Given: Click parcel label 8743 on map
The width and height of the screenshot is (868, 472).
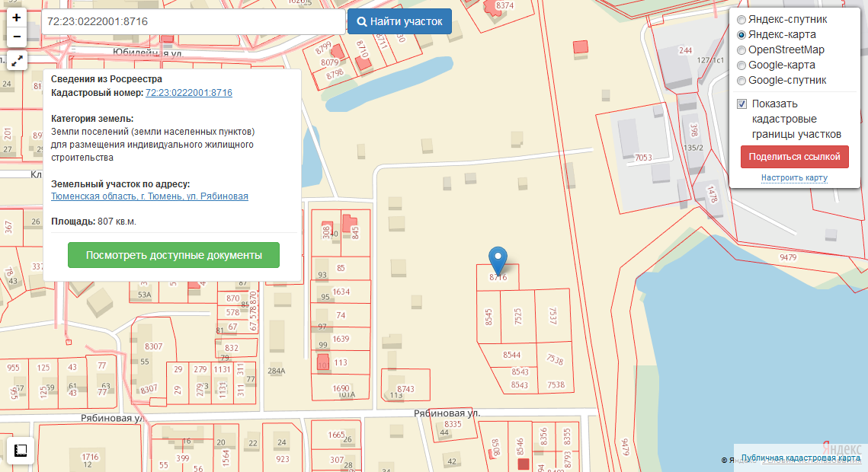Looking at the screenshot, I should [405, 389].
